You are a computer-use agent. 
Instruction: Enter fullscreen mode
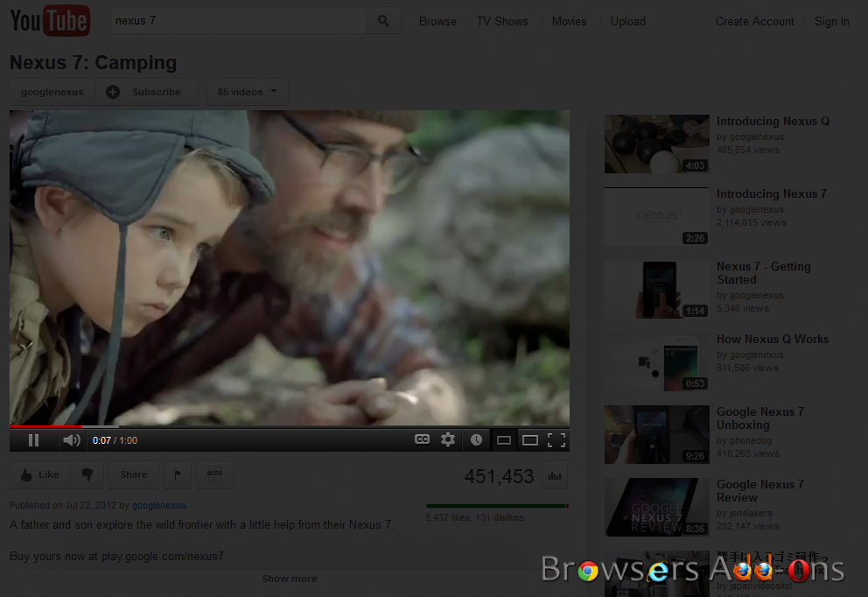pos(556,440)
